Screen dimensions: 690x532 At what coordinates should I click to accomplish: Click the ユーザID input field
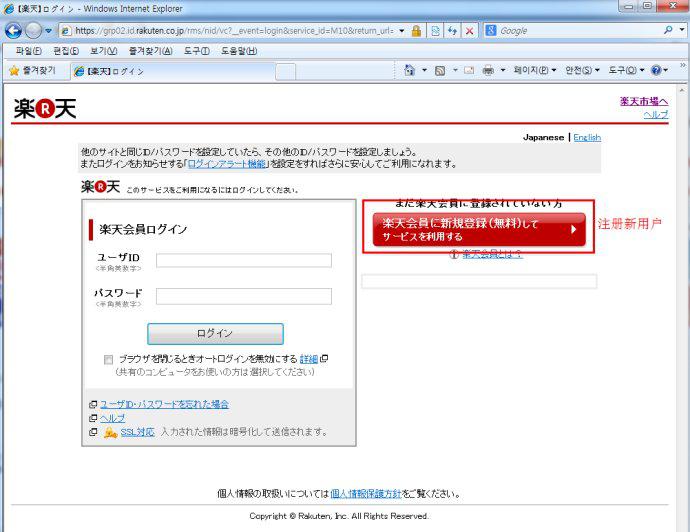(x=244, y=260)
